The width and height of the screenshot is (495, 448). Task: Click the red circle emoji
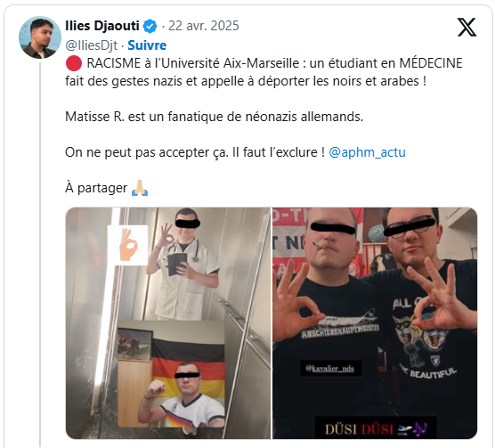(x=74, y=63)
